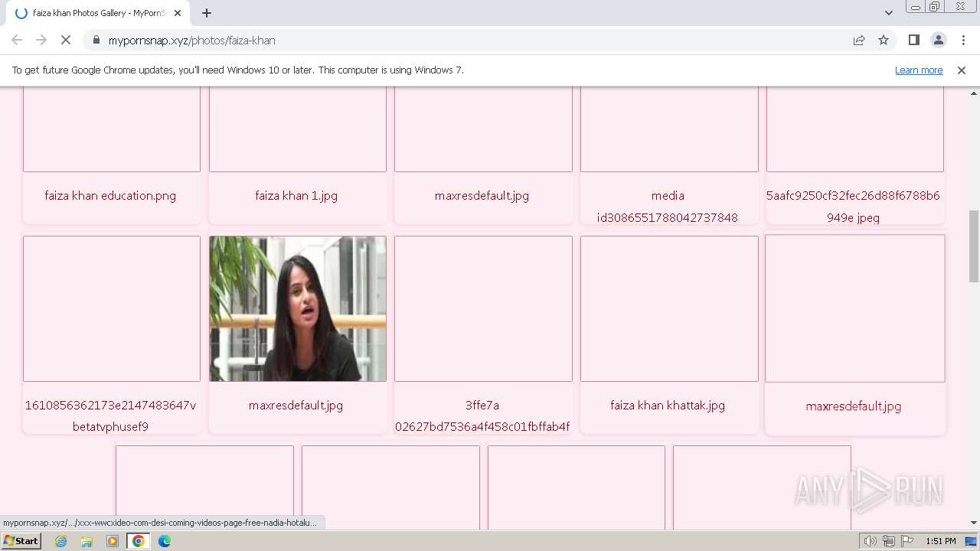Open the Windows Start menu
Image resolution: width=980 pixels, height=551 pixels.
(21, 541)
